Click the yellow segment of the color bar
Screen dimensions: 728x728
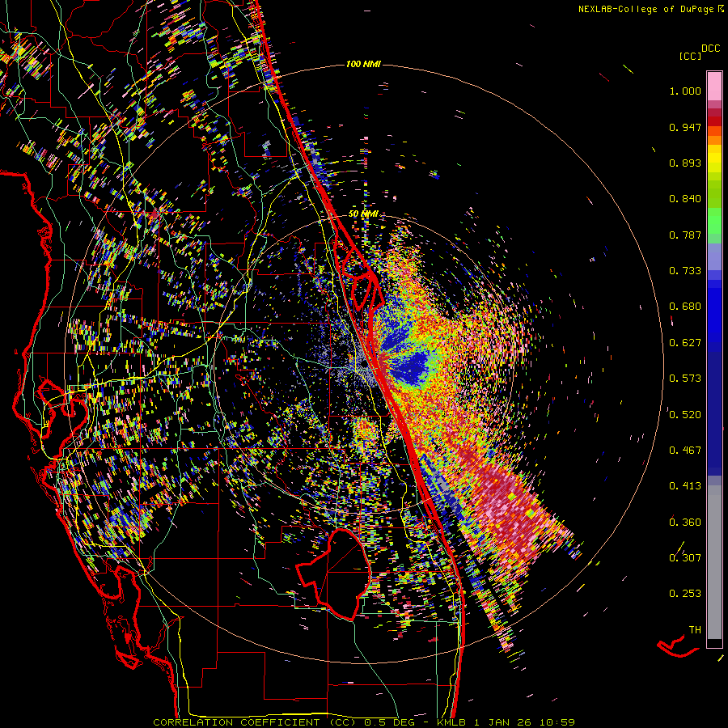(x=714, y=159)
